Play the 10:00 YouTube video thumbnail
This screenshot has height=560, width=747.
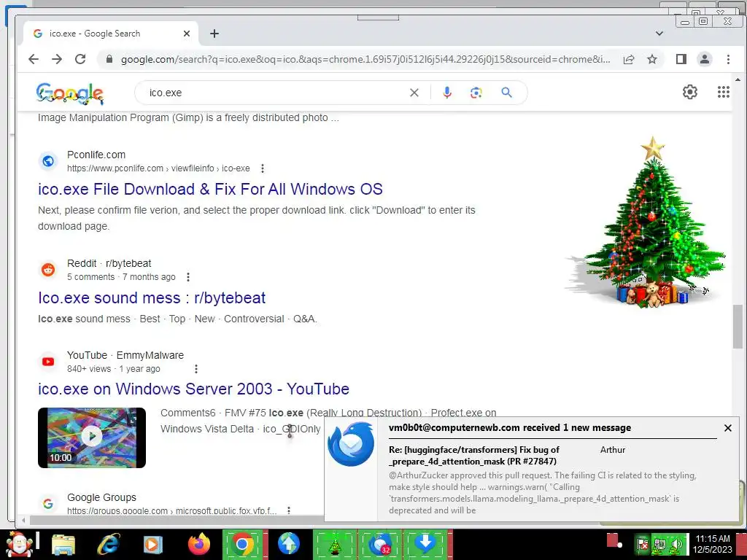(x=92, y=437)
